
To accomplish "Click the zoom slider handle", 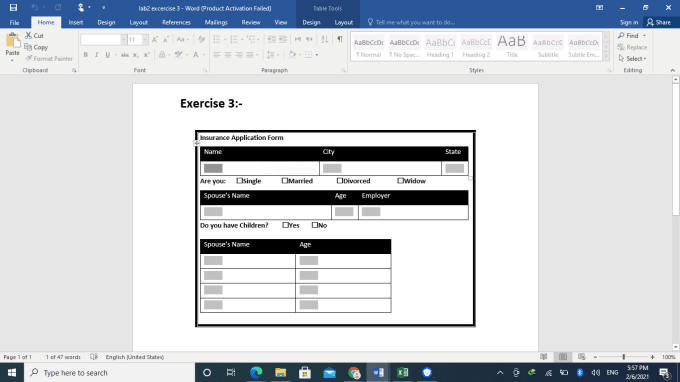I will pos(624,357).
